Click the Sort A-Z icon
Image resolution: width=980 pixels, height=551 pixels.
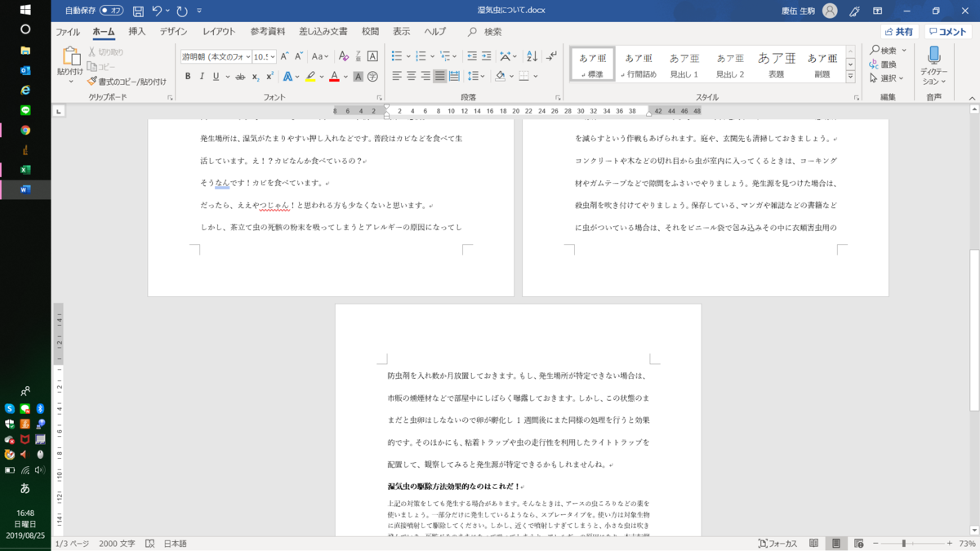pos(532,56)
